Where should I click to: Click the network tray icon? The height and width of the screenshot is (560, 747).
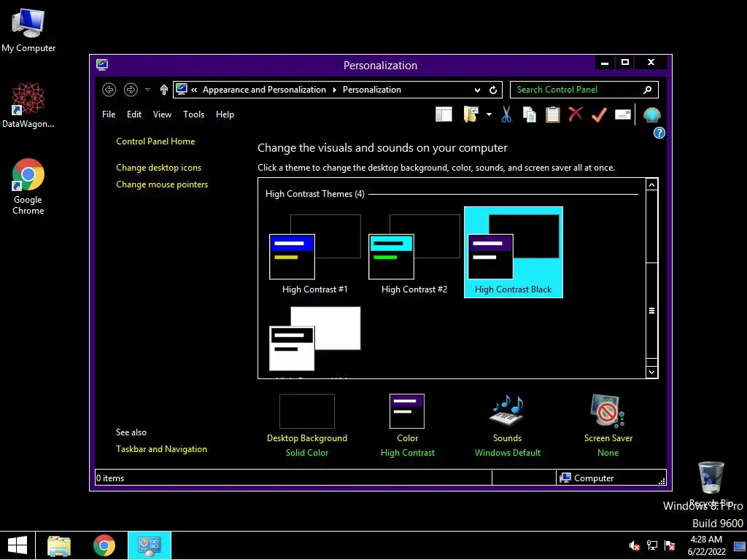pos(651,546)
